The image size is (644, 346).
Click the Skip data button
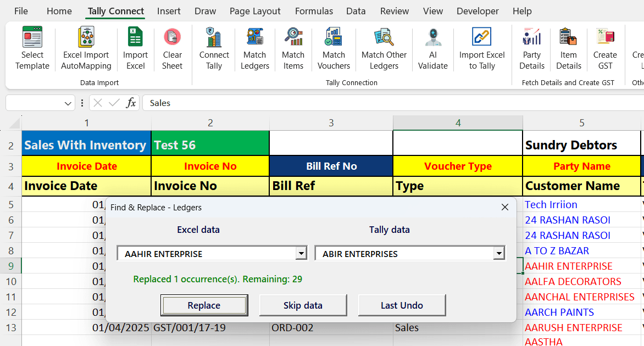click(303, 305)
